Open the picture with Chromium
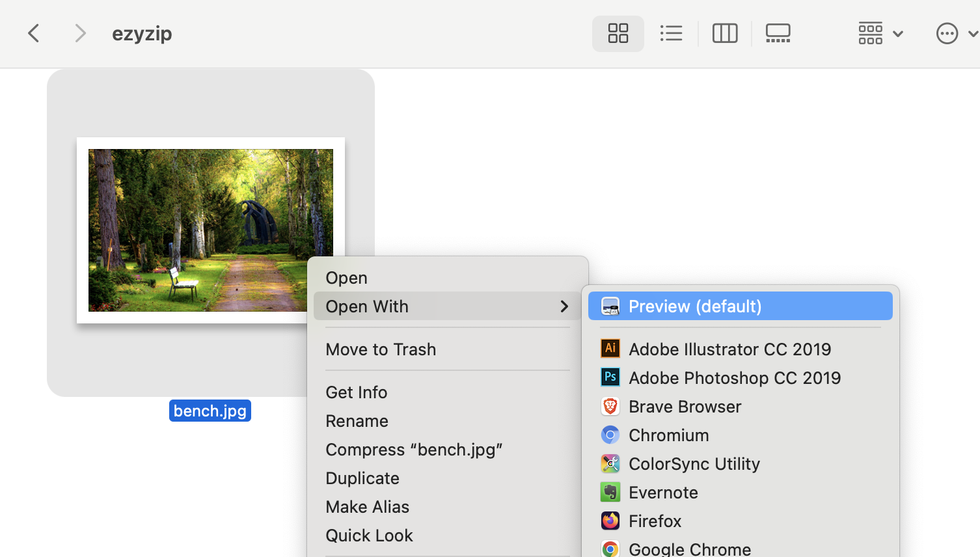This screenshot has height=557, width=980. (x=668, y=435)
